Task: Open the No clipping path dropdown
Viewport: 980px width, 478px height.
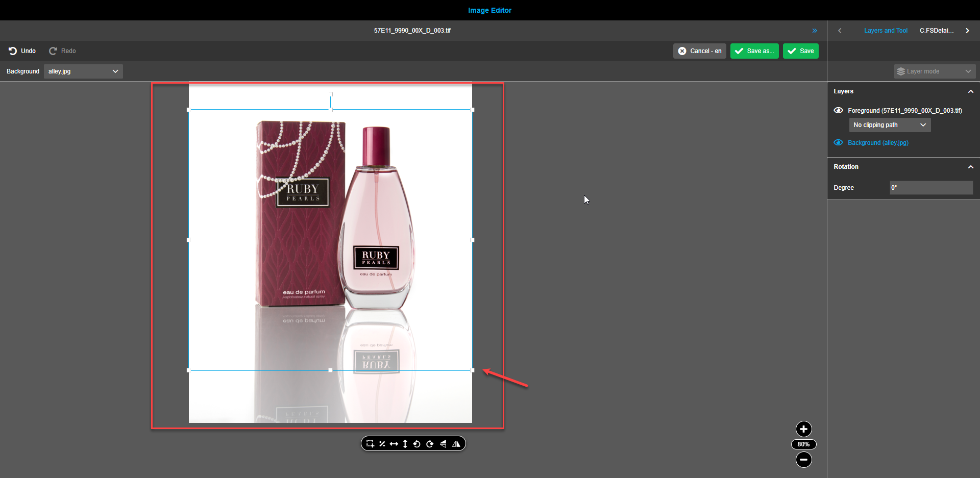Action: tap(889, 124)
